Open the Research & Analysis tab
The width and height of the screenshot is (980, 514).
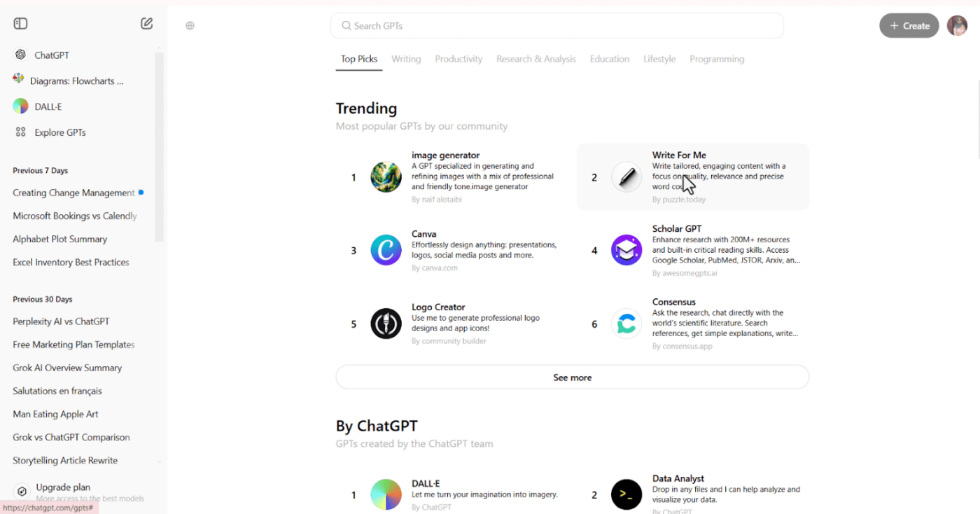[536, 59]
